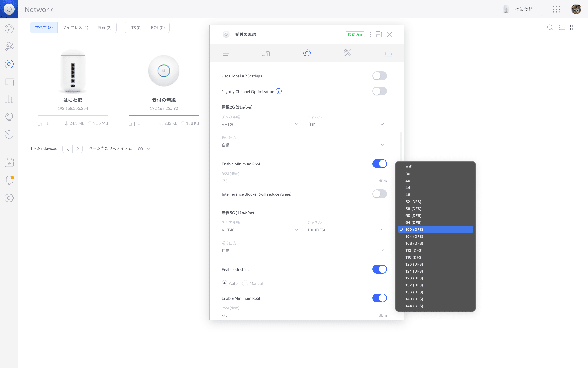Choose 自動 in the channel list
Screen dimensions: 588x368
tap(435, 167)
